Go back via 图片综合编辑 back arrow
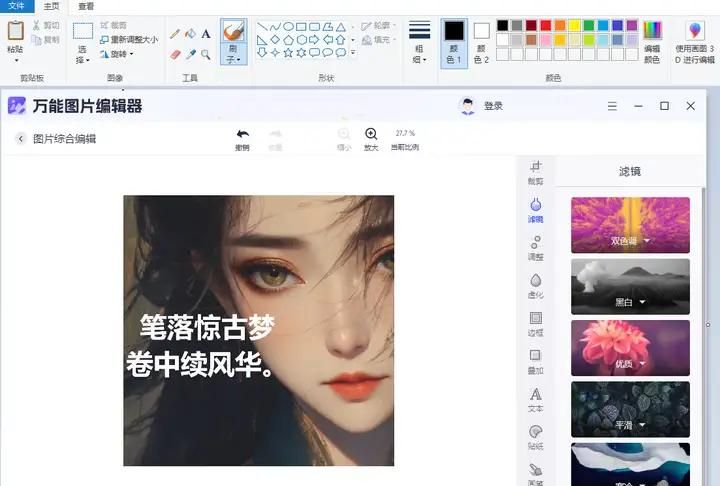The width and height of the screenshot is (720, 486). (21, 139)
